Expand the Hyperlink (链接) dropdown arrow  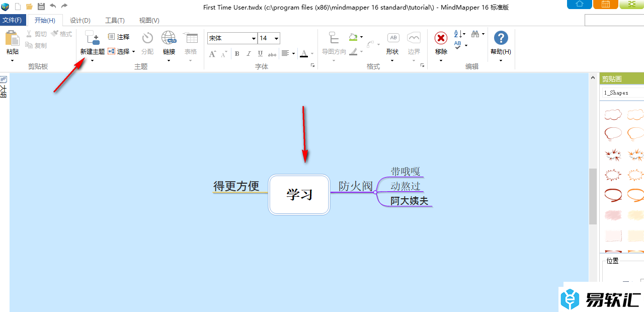(169, 60)
